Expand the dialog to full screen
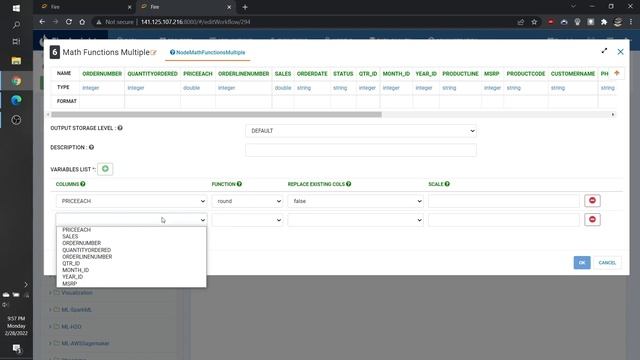This screenshot has height=360, width=640. coord(604,51)
